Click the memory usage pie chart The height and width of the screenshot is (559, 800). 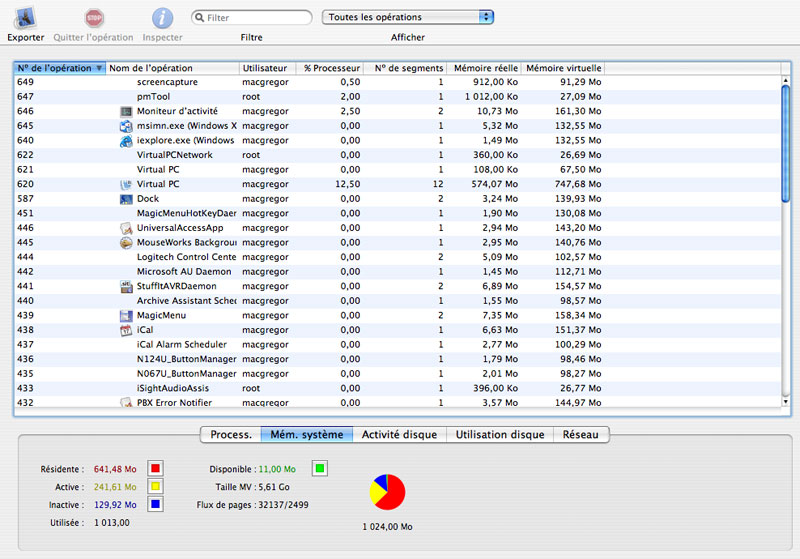(388, 492)
